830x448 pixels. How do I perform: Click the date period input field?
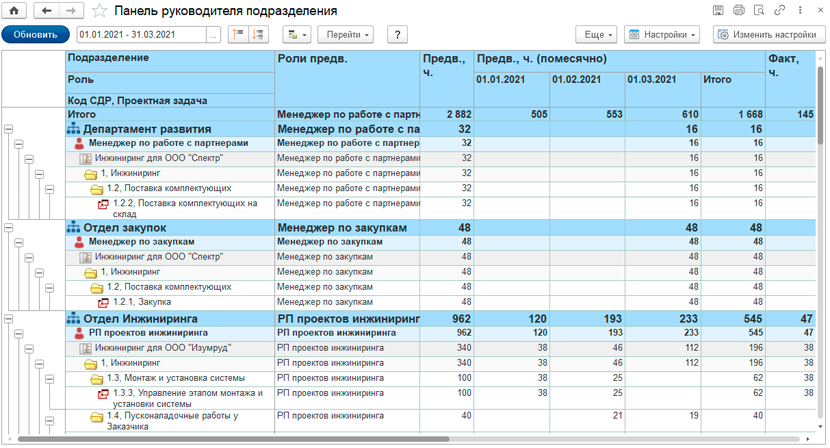140,34
